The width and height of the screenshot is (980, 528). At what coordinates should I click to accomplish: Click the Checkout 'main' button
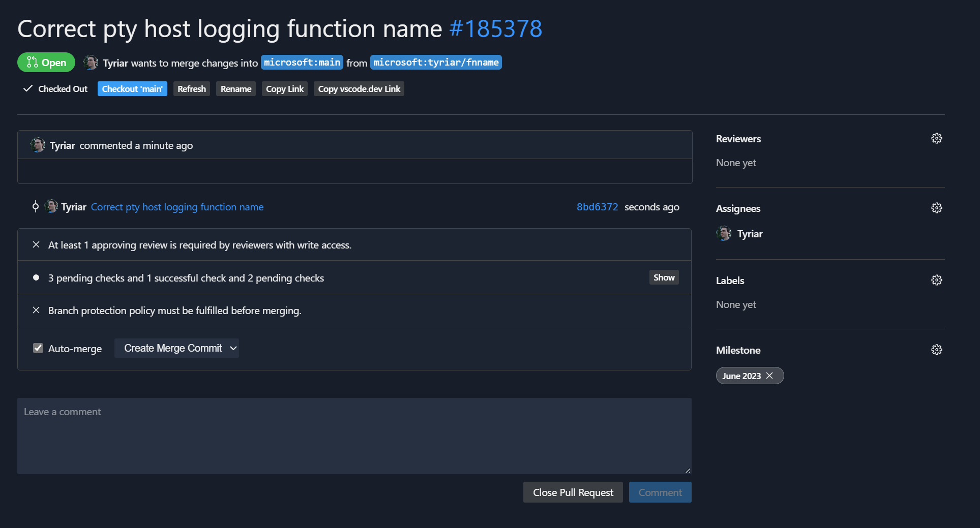click(x=132, y=88)
